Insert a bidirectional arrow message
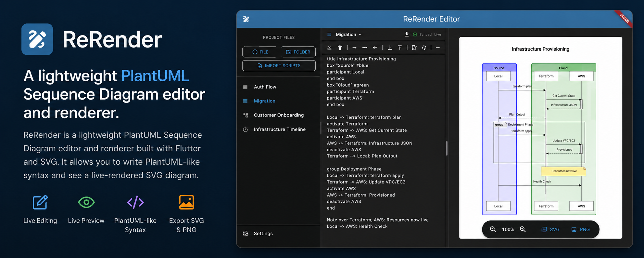Image resolution: width=644 pixels, height=258 pixels. coord(365,48)
